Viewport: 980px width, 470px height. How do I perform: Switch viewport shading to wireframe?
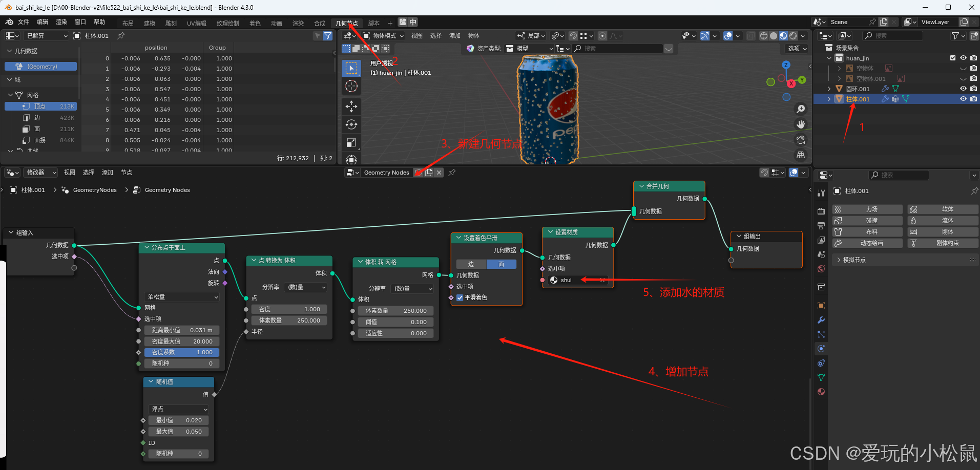click(x=764, y=36)
